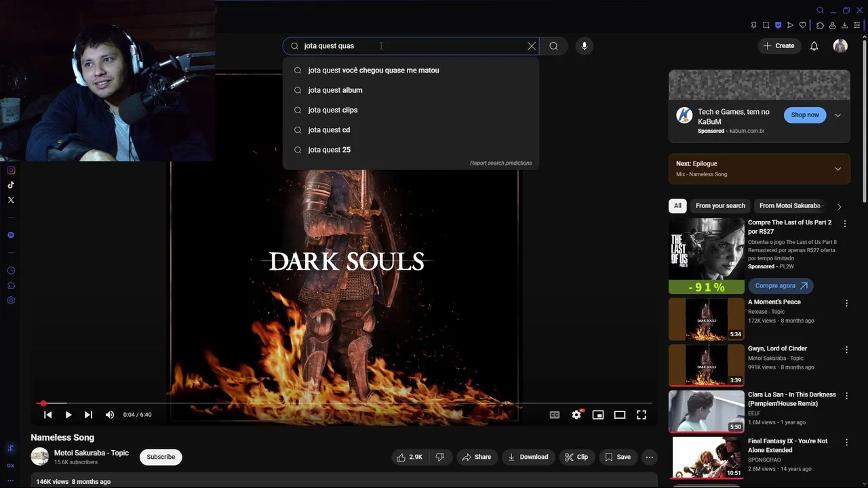This screenshot has width=868, height=488.
Task: Click 'Report search predictions' link
Action: [x=500, y=163]
